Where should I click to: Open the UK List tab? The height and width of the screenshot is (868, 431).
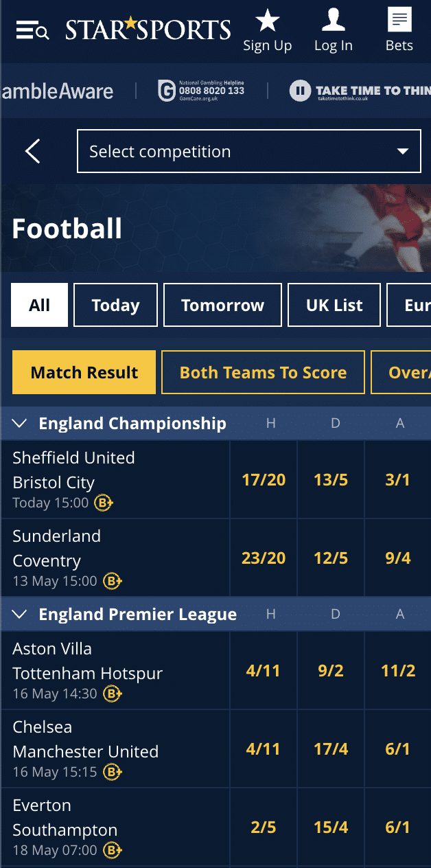click(334, 305)
